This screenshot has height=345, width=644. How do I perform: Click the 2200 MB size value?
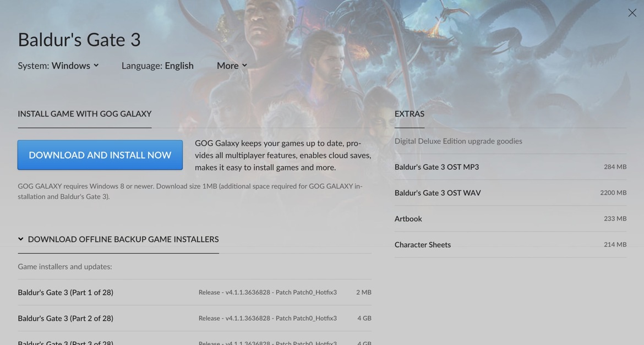tap(613, 193)
